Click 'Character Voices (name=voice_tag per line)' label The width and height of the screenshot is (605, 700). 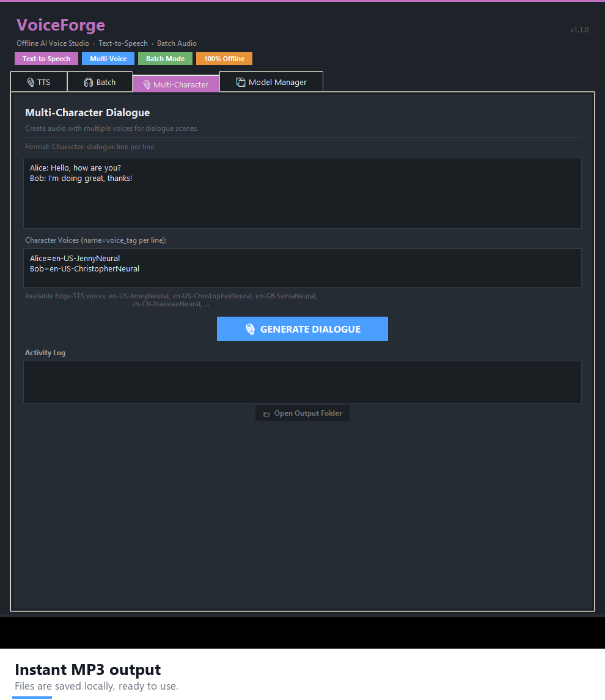[x=96, y=240]
